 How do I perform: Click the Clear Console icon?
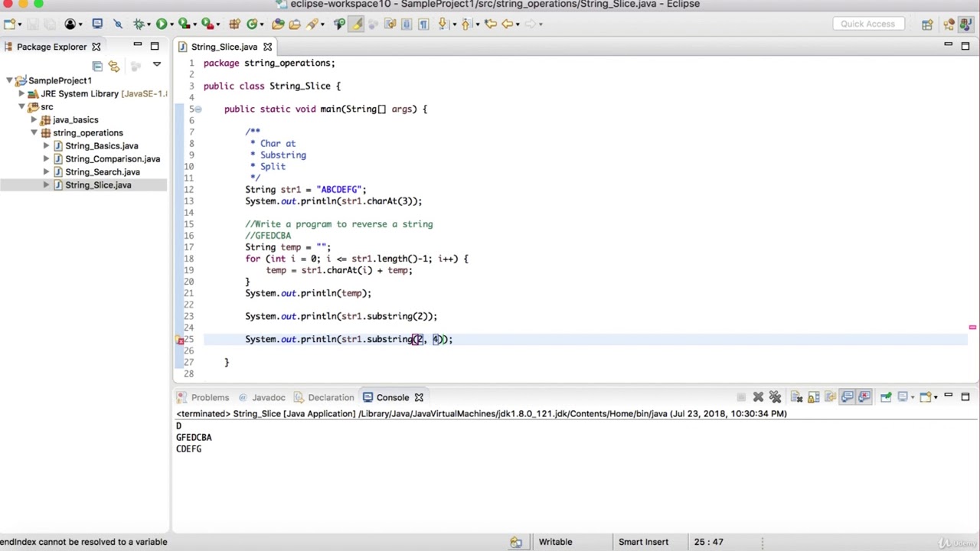796,397
